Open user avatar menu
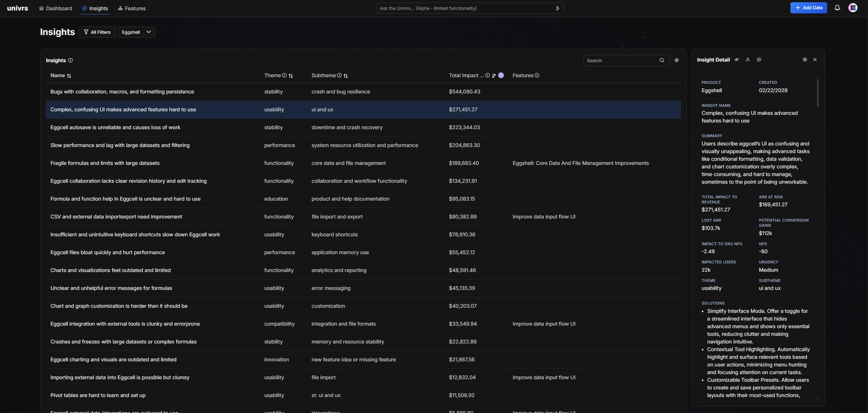Screen dimensions: 868x413 coord(852,8)
